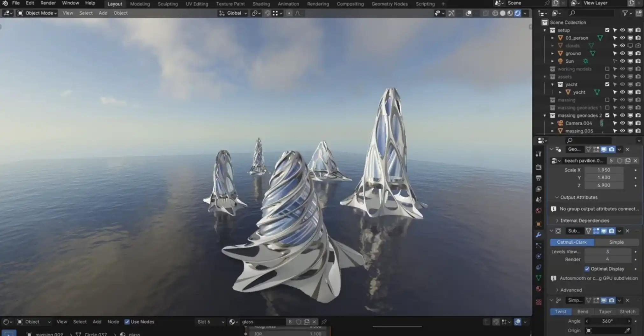Open the Material properties tab
Image resolution: width=644 pixels, height=336 pixels.
tap(539, 289)
